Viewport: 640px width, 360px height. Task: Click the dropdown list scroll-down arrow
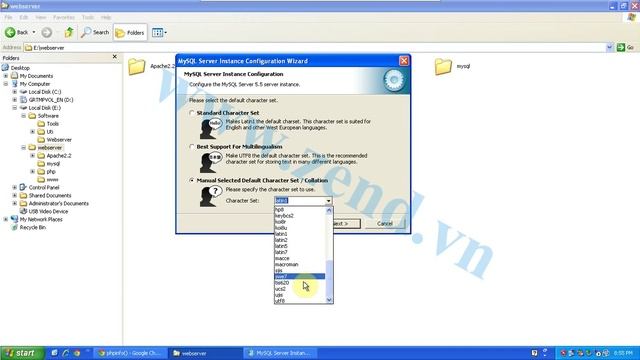329,300
